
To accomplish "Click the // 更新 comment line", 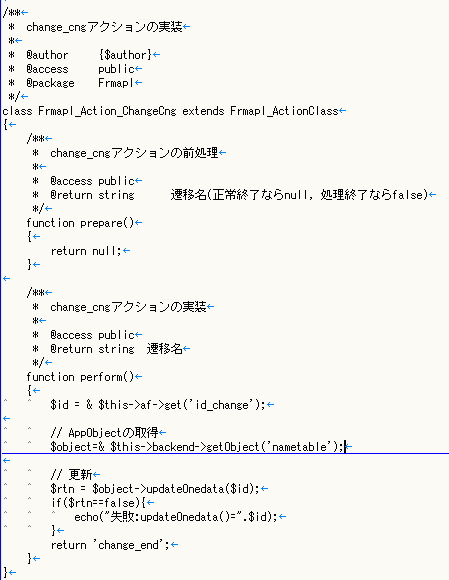I will coord(71,475).
